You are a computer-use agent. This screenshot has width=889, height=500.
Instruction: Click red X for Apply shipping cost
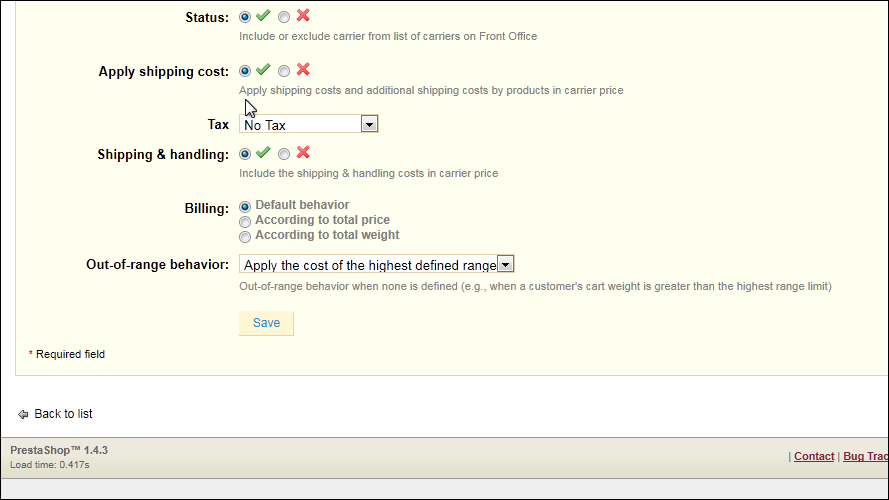pos(303,69)
